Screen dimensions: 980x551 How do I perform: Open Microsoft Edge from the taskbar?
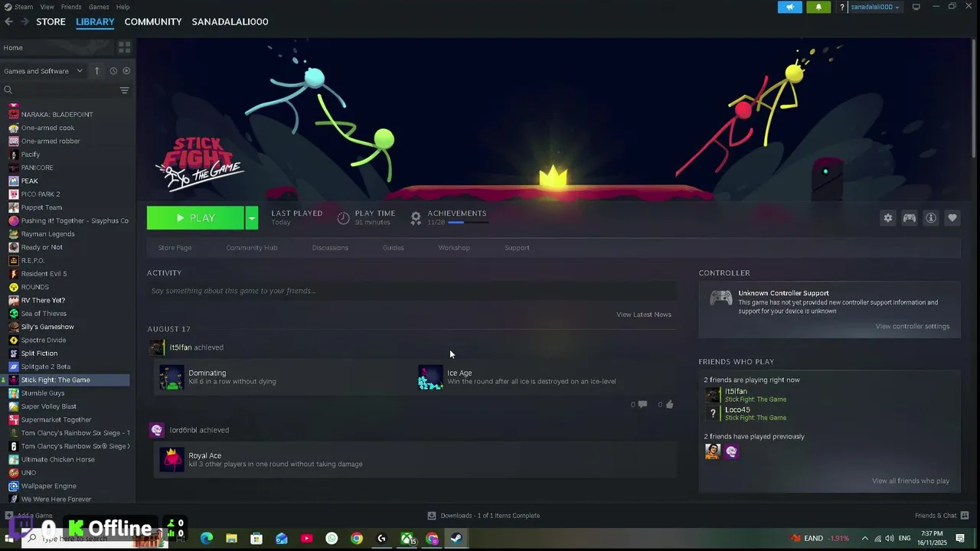(x=207, y=539)
